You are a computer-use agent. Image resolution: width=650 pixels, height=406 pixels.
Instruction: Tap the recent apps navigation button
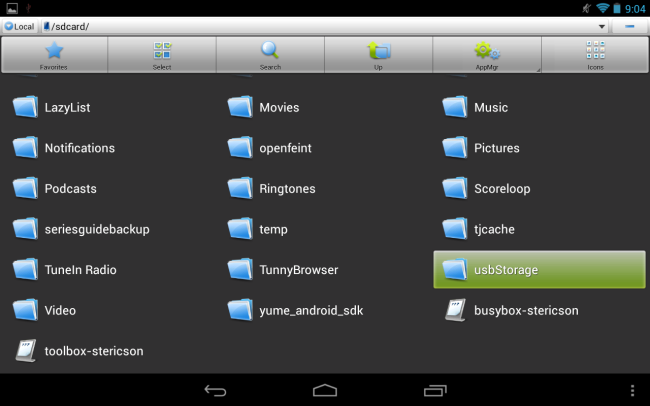pyautogui.click(x=435, y=390)
